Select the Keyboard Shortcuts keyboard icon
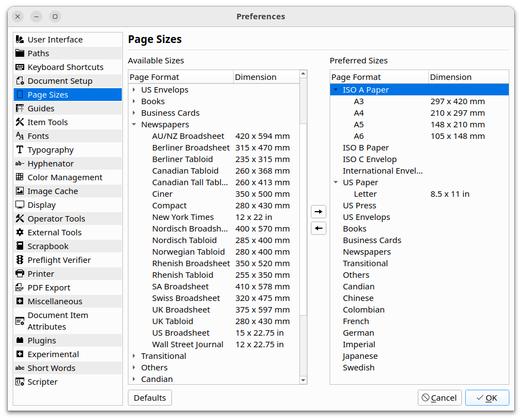 click(x=20, y=67)
